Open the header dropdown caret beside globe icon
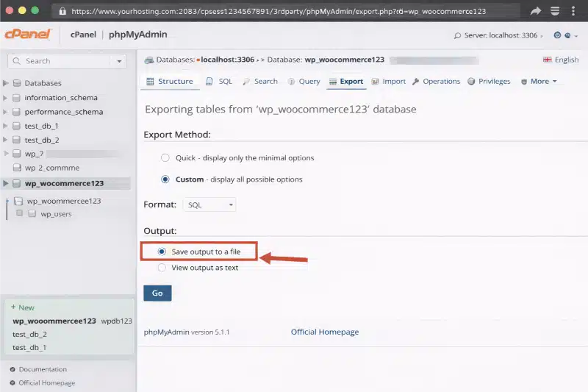 point(576,36)
